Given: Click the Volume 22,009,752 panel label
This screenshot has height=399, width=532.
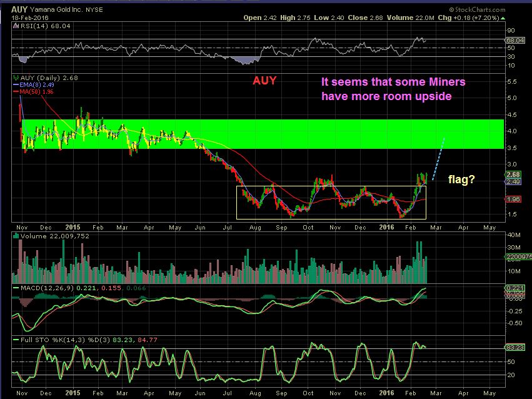Looking at the screenshot, I should [54, 236].
